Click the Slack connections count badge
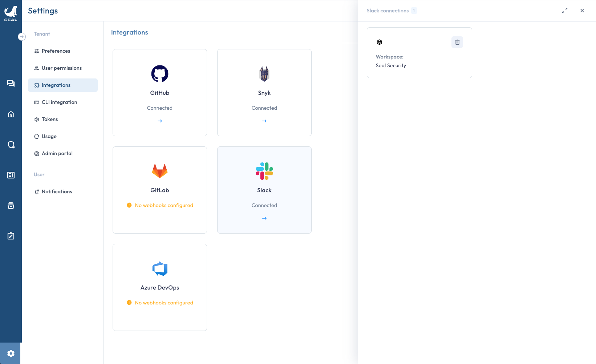Viewport: 596px width, 364px height. click(414, 11)
